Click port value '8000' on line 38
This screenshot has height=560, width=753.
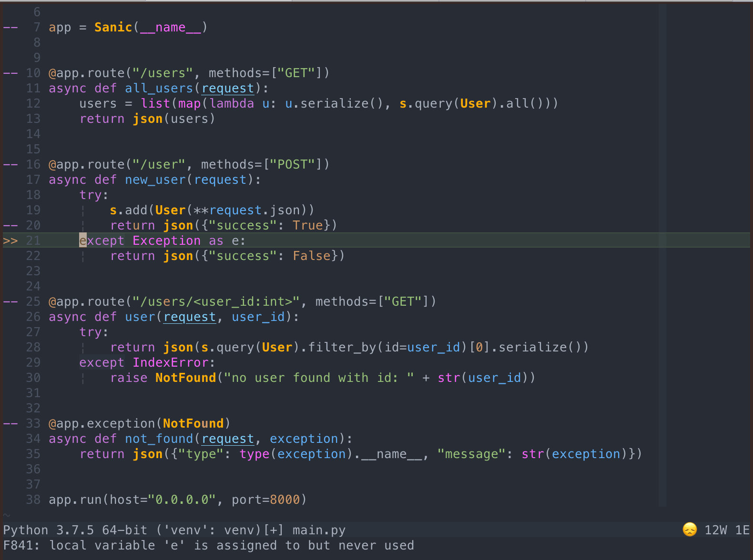(285, 500)
